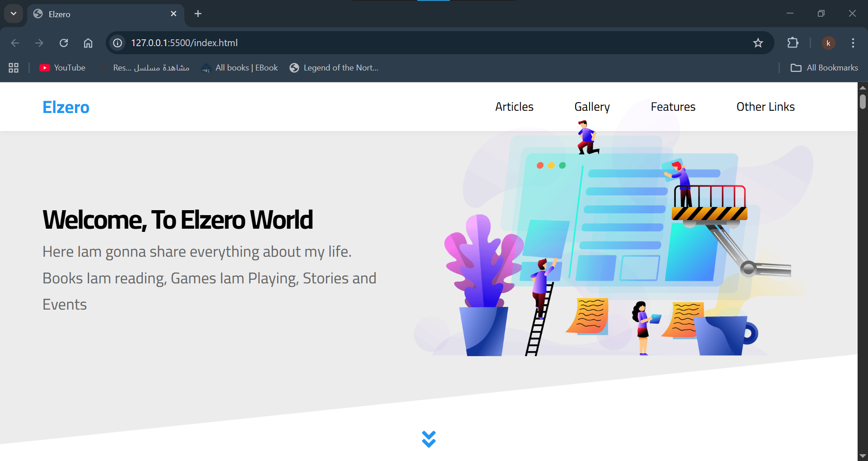
Task: Expand the tab search dropdown arrow
Action: [14, 14]
